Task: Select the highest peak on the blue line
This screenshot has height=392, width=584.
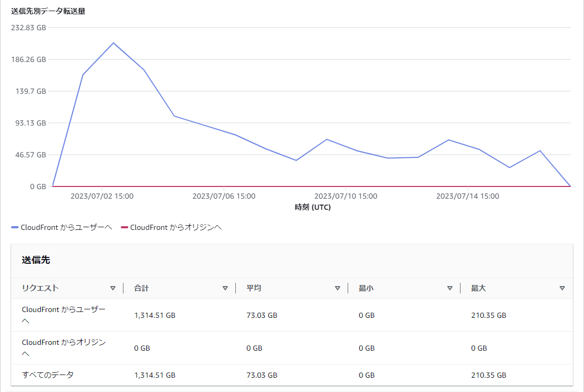Action: [x=113, y=43]
